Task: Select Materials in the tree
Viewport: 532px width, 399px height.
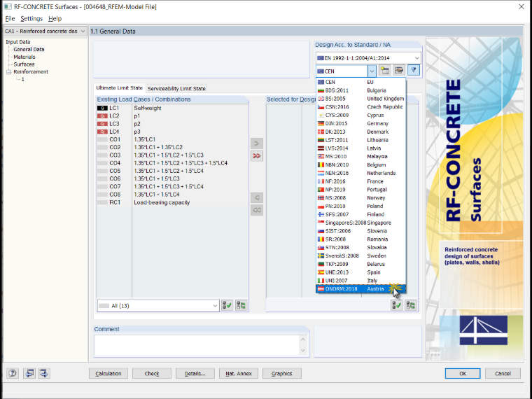Action: [x=24, y=57]
